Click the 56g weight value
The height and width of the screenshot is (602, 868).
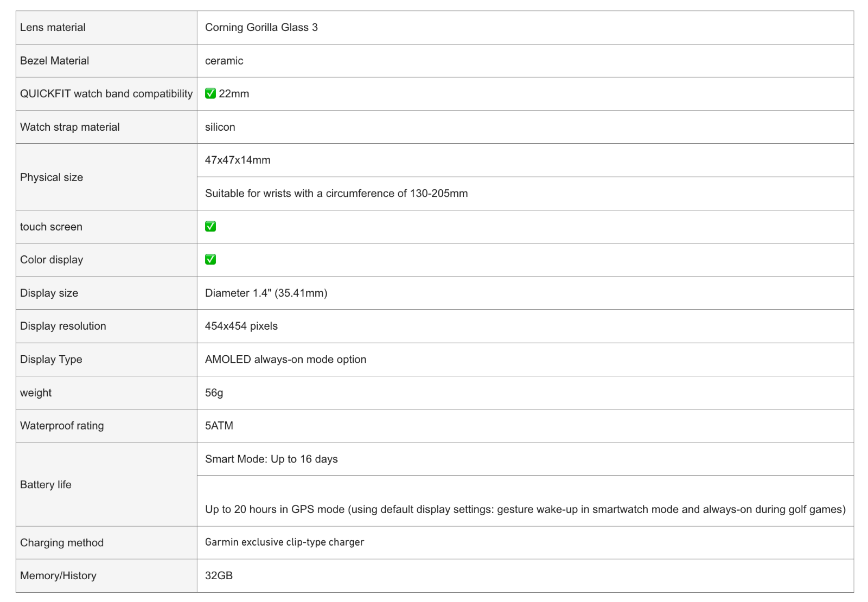pos(214,393)
